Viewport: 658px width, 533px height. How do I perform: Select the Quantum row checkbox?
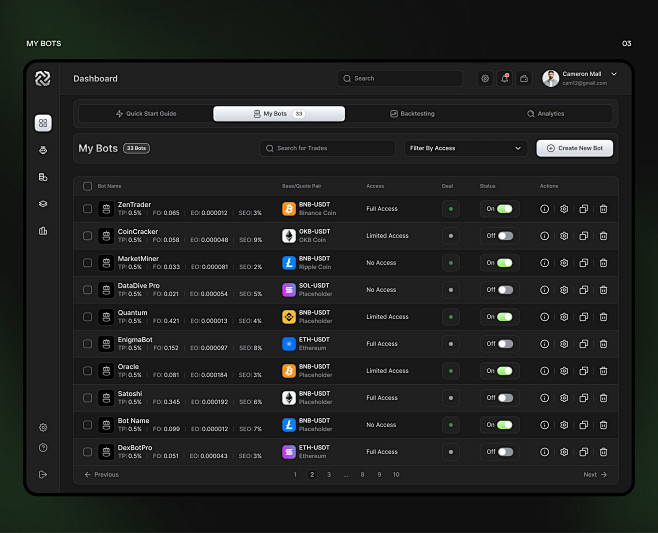[x=87, y=317]
